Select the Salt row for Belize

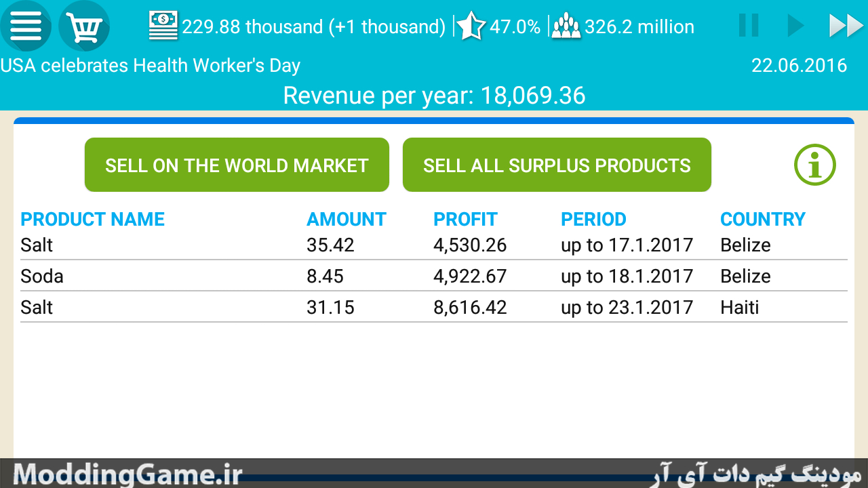[x=434, y=245]
